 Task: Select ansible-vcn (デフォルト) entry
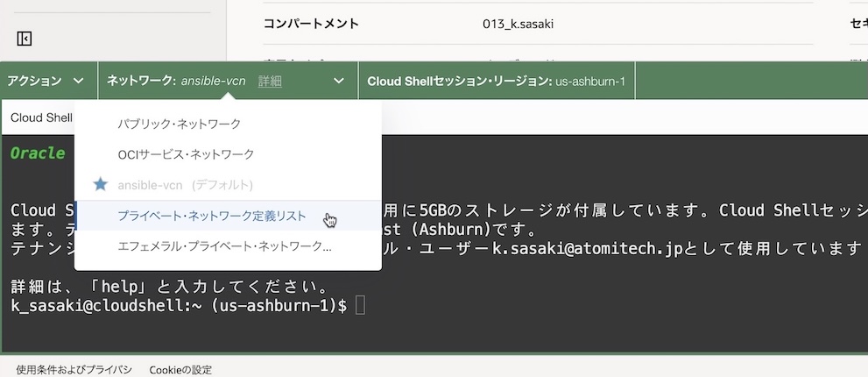[228, 185]
